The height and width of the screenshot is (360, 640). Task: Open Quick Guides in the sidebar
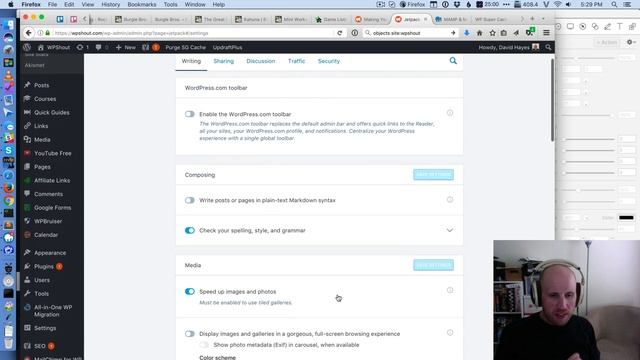(x=51, y=112)
